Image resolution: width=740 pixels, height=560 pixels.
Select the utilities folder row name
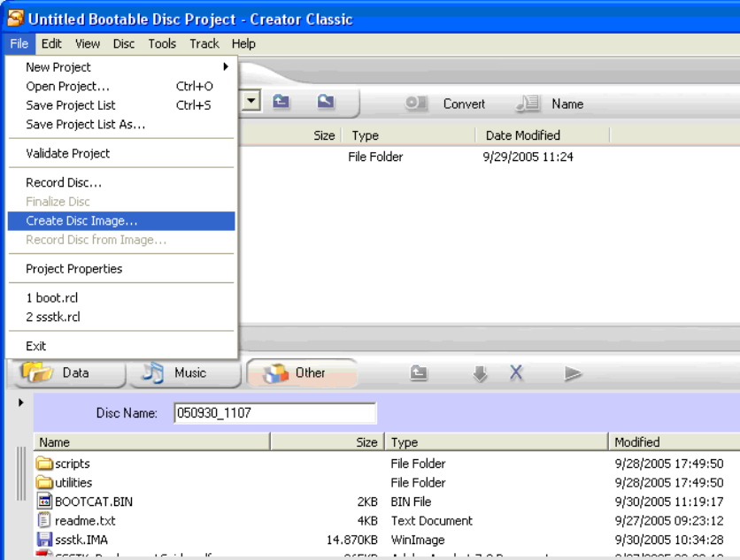[x=73, y=483]
